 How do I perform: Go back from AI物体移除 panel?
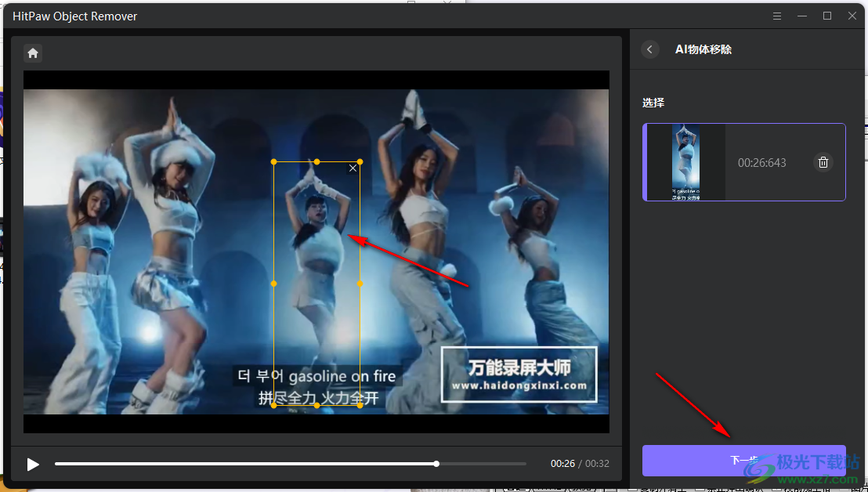pyautogui.click(x=650, y=49)
